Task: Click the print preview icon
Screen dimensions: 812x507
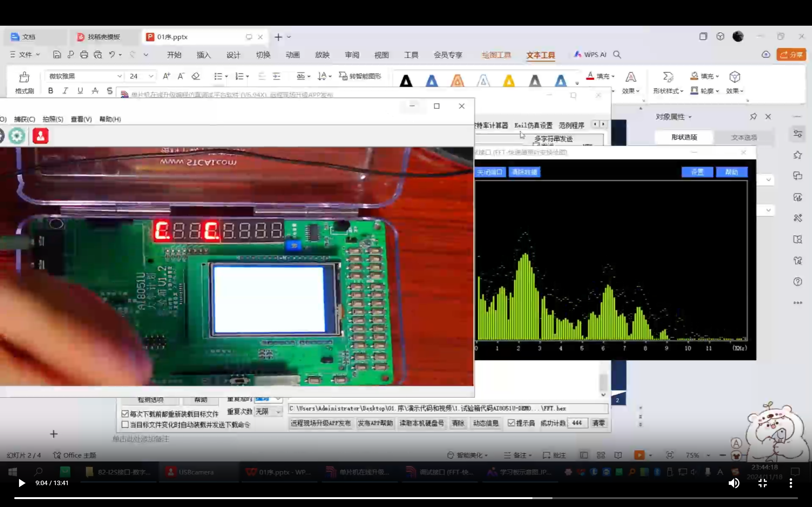Action: [x=98, y=55]
